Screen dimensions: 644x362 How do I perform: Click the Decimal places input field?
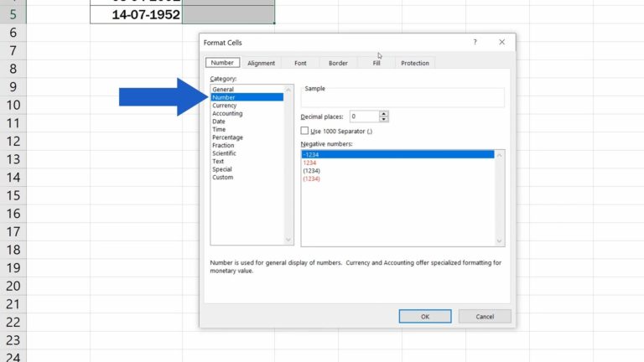(x=363, y=116)
